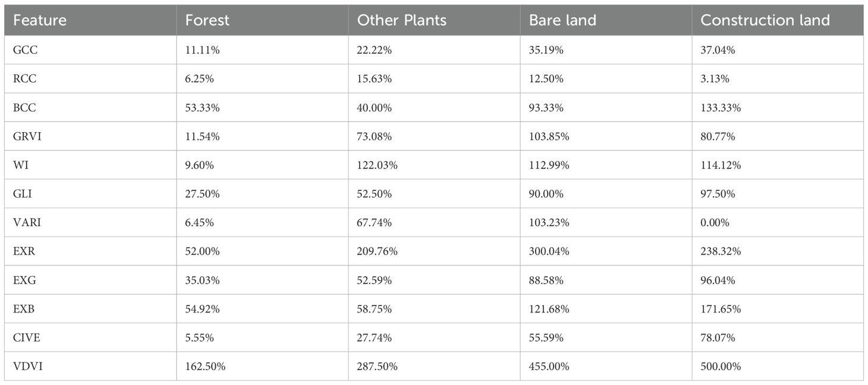Click the GLI feature cell
This screenshot has height=385, width=868.
pos(23,194)
